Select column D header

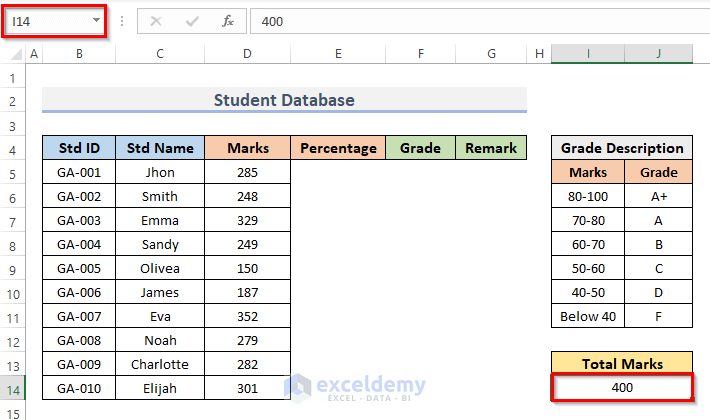coord(248,54)
